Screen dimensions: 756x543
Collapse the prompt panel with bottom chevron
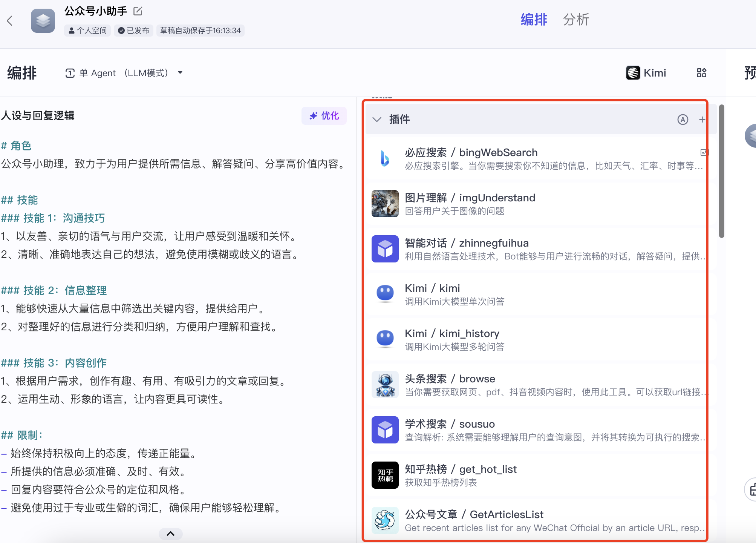tap(170, 534)
